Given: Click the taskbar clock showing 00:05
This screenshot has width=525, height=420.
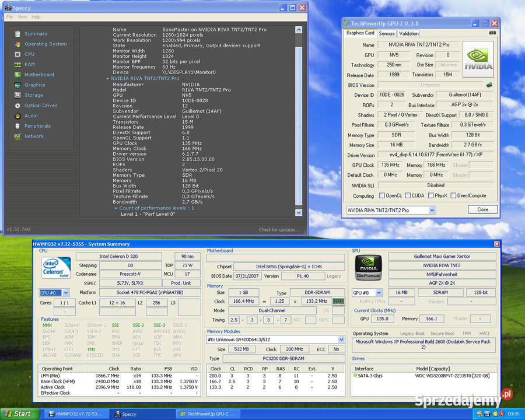Looking at the screenshot, I should (x=513, y=414).
